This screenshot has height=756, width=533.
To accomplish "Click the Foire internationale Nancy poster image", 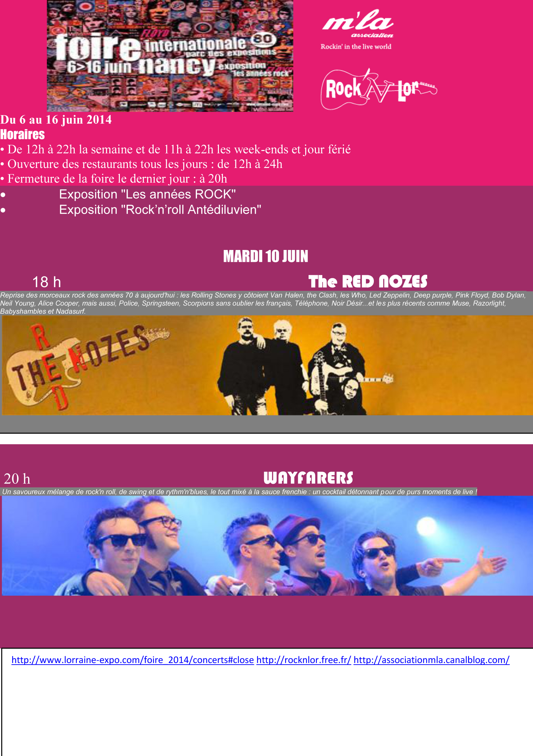I will point(170,56).
